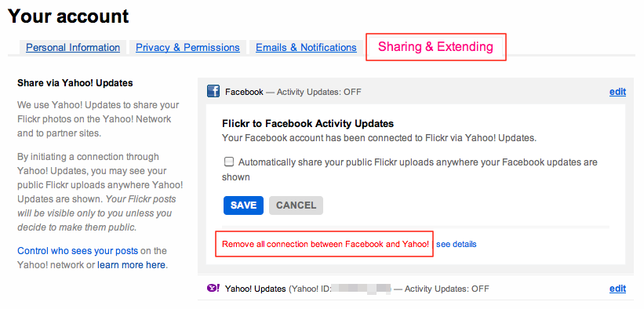Open the 'see details' link
The width and height of the screenshot is (644, 309).
tap(457, 244)
